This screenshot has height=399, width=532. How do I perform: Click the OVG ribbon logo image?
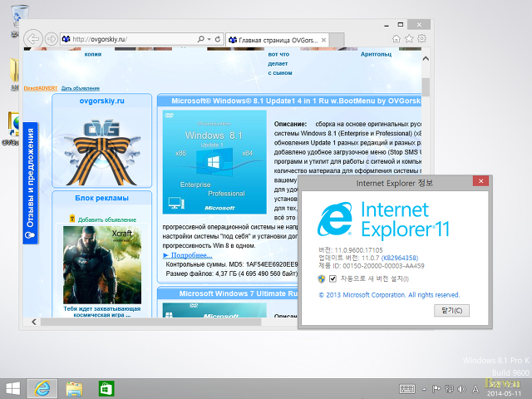coord(101,152)
